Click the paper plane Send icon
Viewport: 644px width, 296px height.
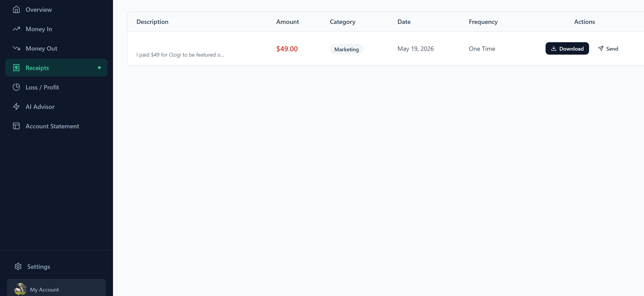(601, 48)
